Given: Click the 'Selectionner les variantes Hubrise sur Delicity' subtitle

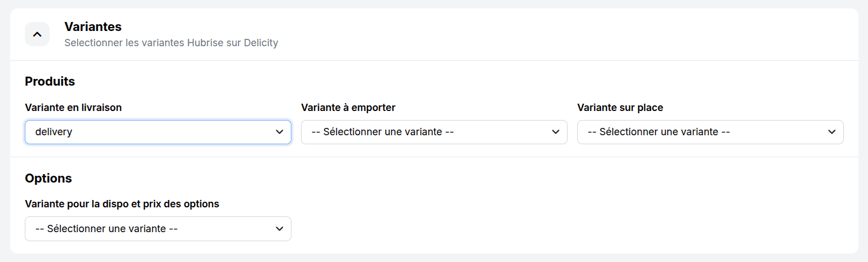Looking at the screenshot, I should pos(171,43).
